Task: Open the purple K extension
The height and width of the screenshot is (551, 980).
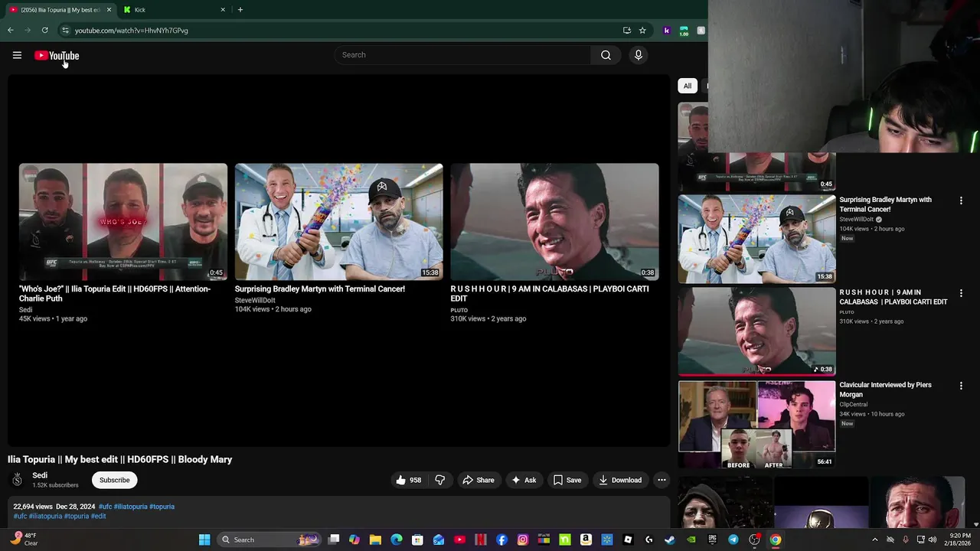Action: point(667,31)
